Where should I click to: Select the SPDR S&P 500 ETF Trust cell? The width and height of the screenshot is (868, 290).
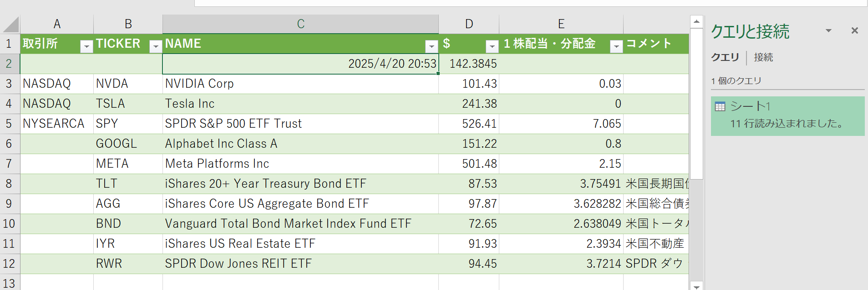(300, 124)
